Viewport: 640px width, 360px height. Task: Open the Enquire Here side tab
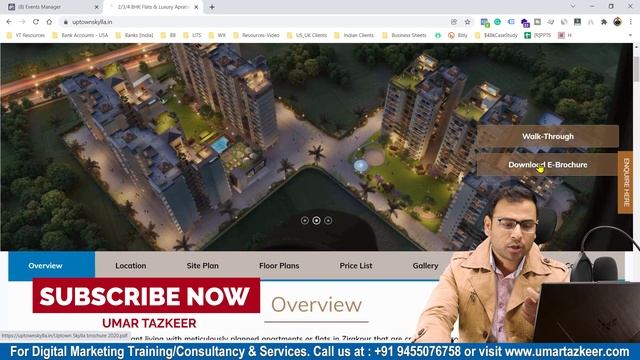click(625, 182)
